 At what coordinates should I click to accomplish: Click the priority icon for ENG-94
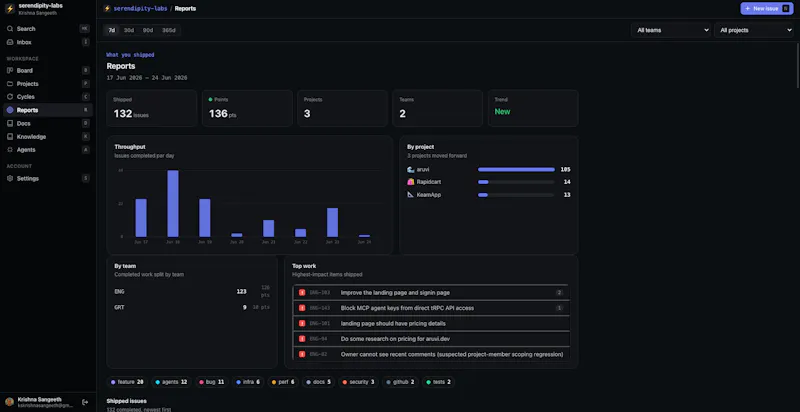point(302,339)
